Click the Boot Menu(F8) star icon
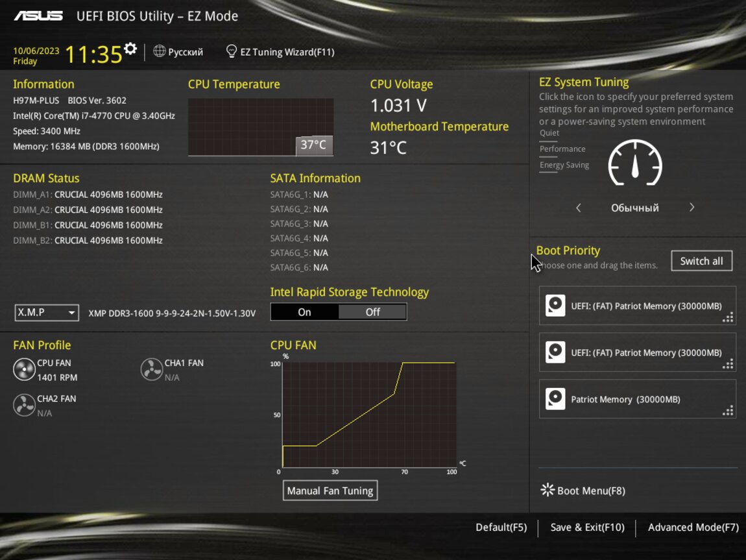 [x=547, y=490]
